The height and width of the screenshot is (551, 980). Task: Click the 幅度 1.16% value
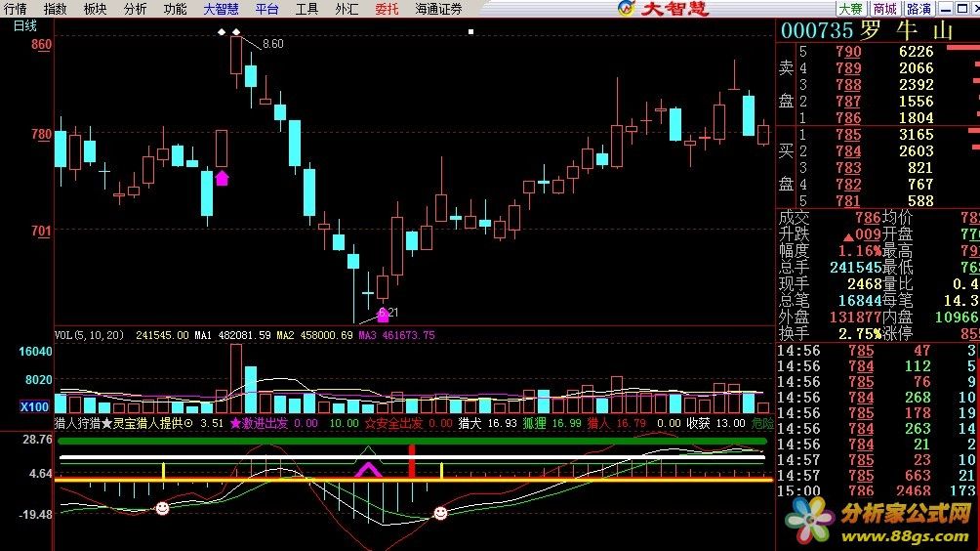coord(860,251)
